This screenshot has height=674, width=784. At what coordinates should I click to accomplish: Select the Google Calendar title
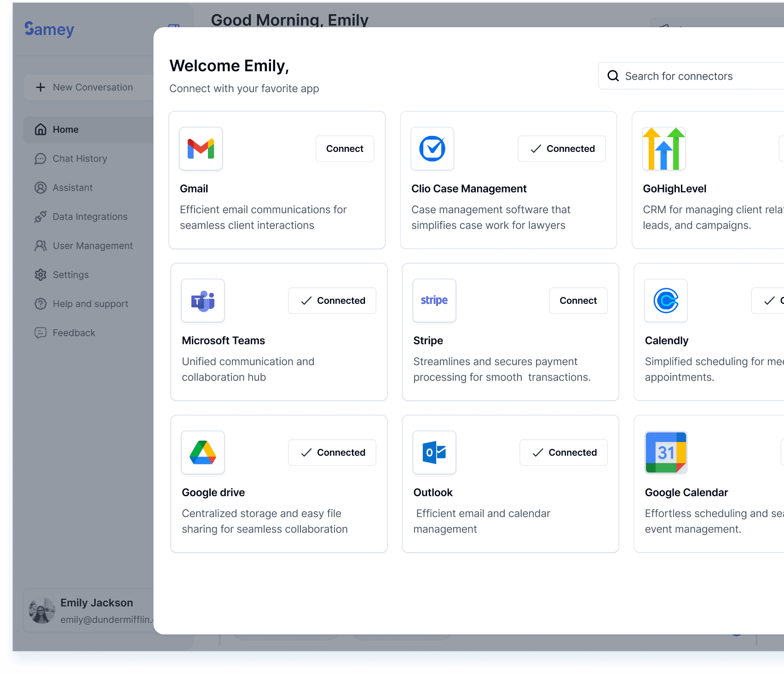pyautogui.click(x=686, y=493)
